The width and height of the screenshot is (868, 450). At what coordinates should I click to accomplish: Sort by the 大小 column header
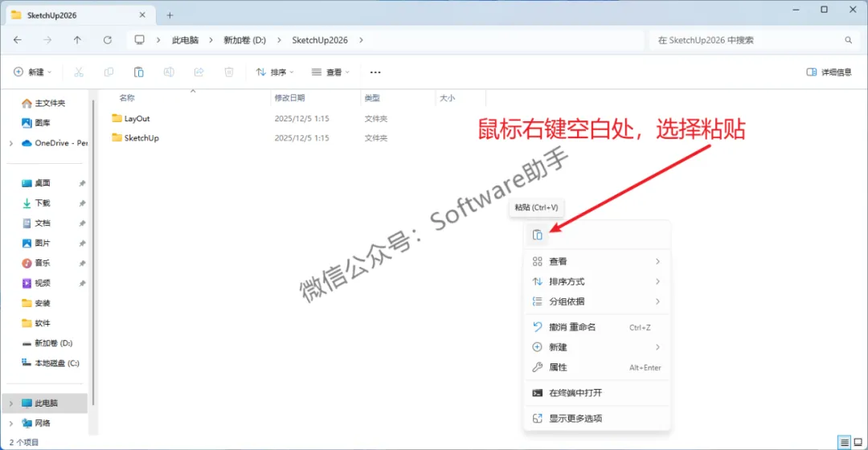point(448,98)
